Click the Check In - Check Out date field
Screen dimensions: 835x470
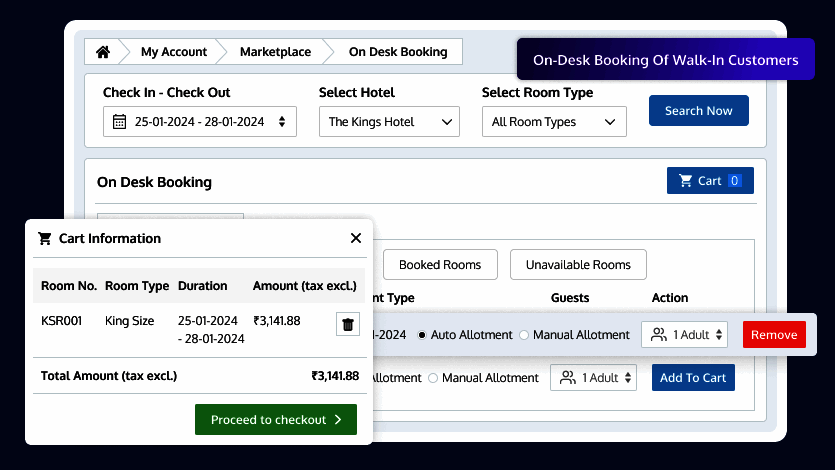point(200,122)
